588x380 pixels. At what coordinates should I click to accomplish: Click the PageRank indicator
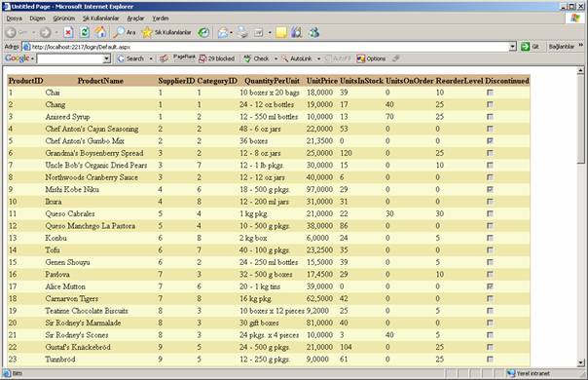pos(184,57)
